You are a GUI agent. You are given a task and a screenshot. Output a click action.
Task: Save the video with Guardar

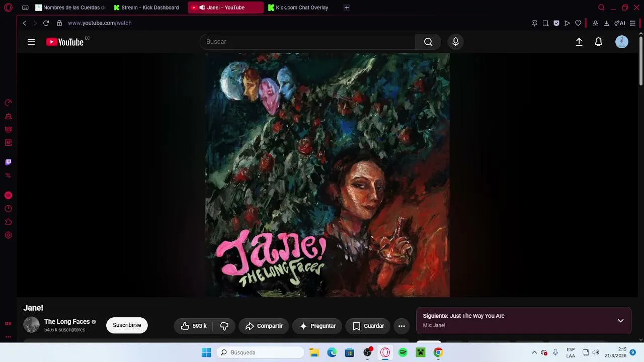coord(368,326)
